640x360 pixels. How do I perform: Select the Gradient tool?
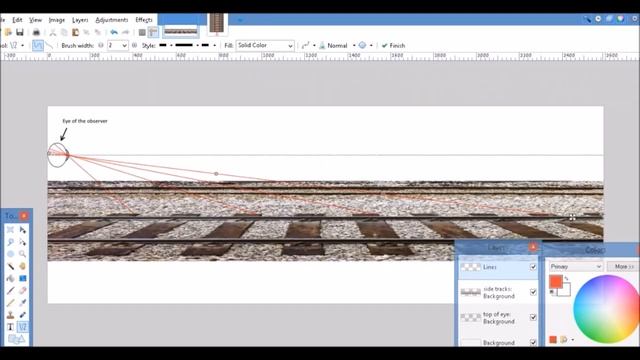22,278
